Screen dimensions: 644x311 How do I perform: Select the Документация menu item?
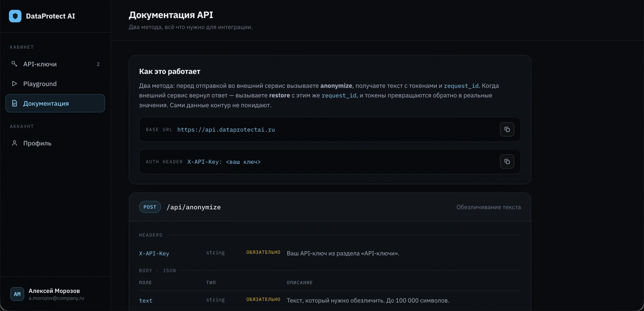55,103
